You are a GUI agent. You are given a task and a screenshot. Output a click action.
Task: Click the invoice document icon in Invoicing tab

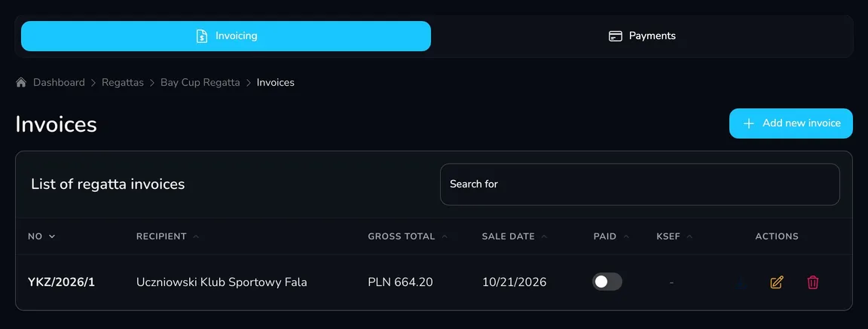point(202,36)
